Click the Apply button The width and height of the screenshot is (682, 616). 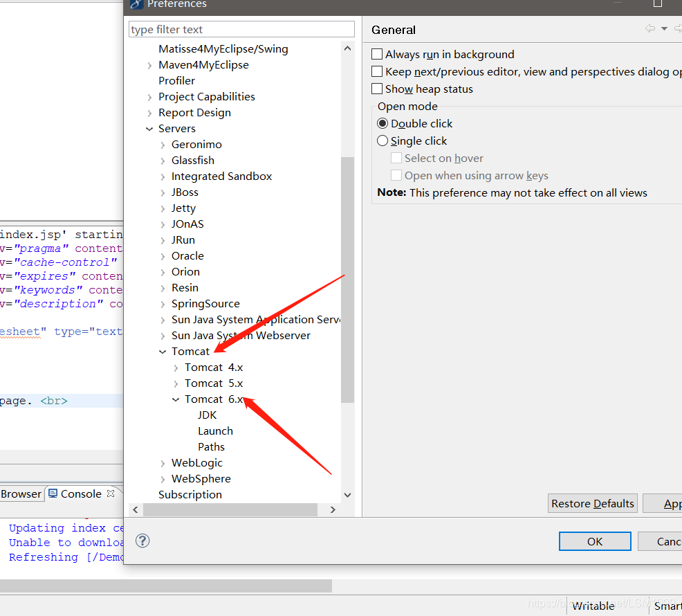(x=663, y=503)
